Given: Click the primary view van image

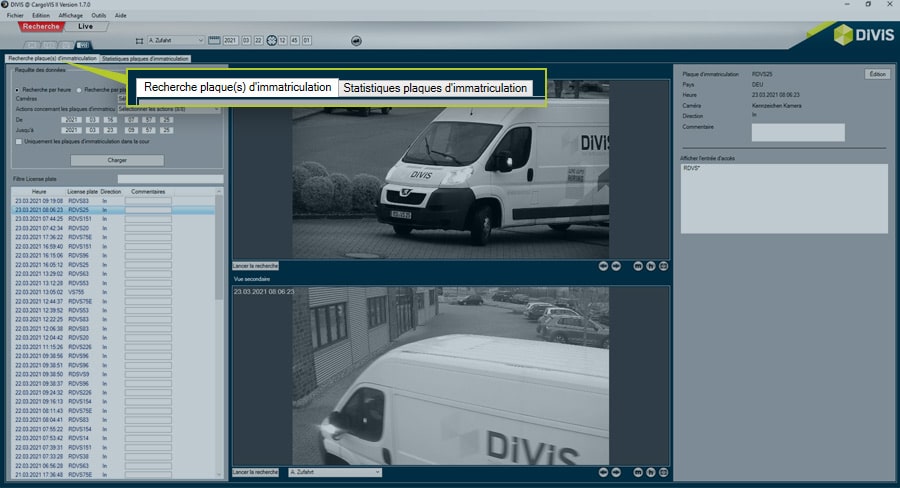Looking at the screenshot, I should (451, 170).
